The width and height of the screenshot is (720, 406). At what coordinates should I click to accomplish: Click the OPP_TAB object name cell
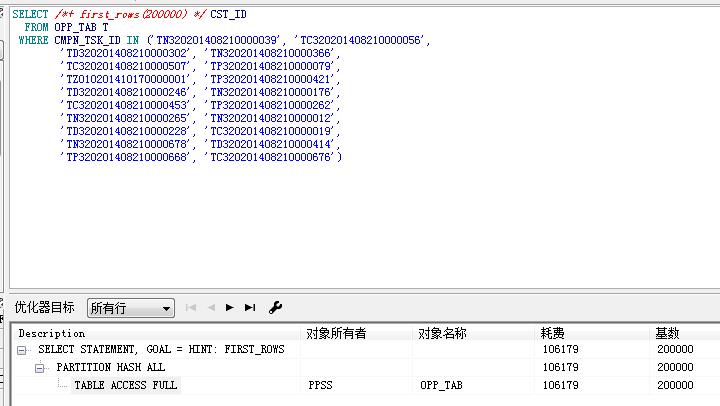click(x=441, y=385)
